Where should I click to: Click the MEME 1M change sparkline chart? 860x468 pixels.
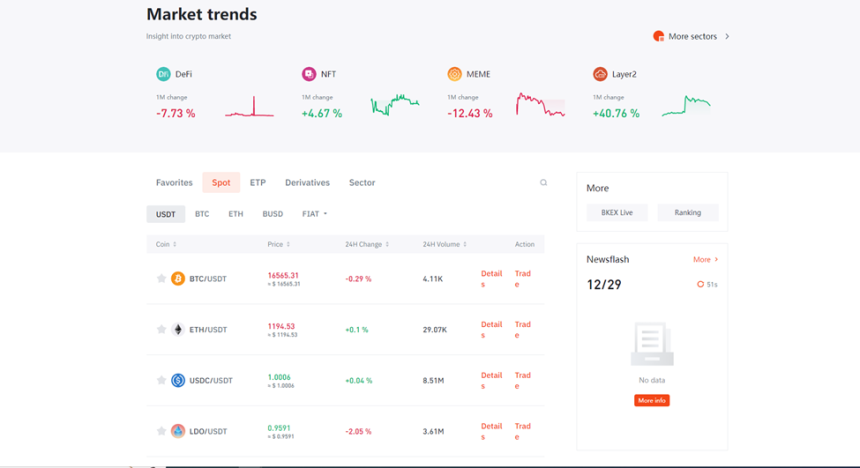point(540,105)
